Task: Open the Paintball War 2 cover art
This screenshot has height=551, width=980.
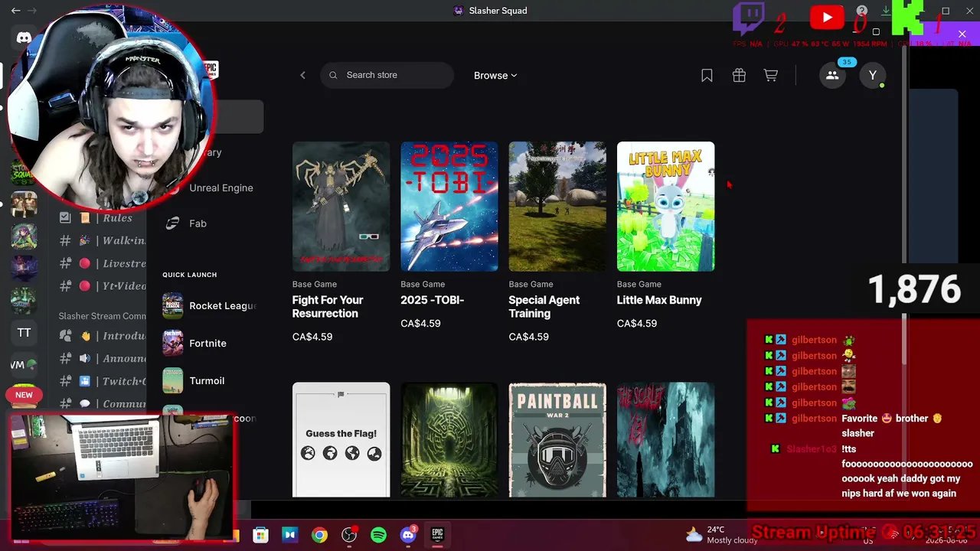Action: tap(557, 440)
